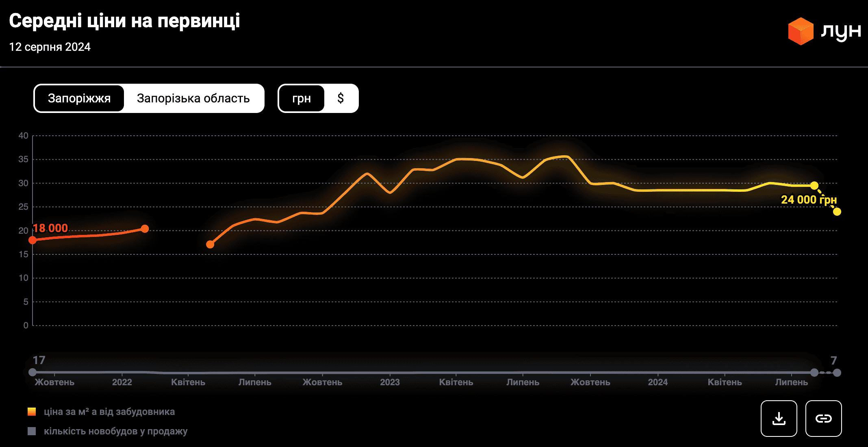Click y-axis label 35
868x447 pixels.
pos(23,159)
